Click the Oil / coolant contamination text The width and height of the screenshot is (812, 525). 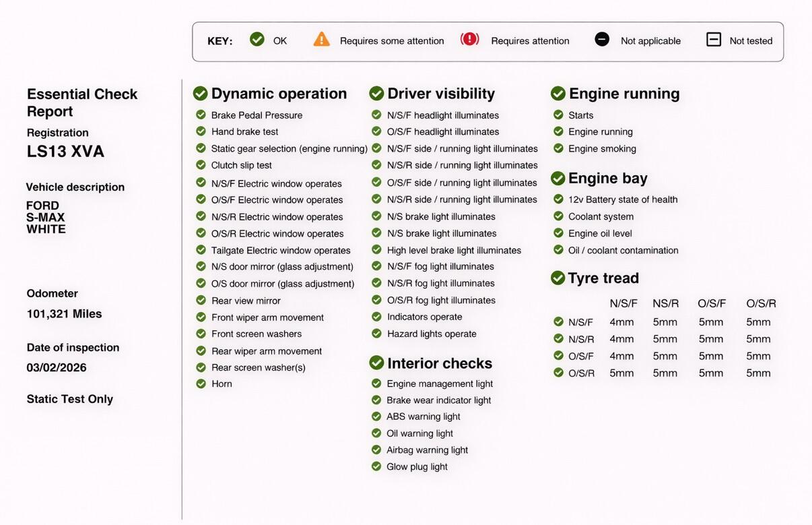(623, 250)
